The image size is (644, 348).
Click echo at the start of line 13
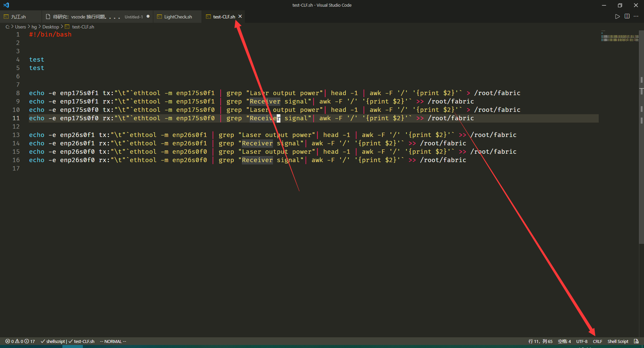pyautogui.click(x=37, y=135)
